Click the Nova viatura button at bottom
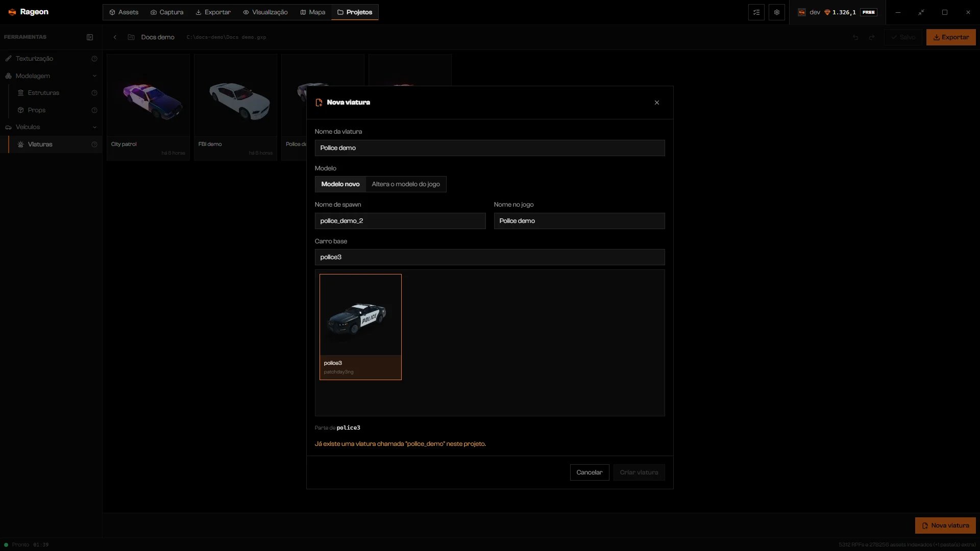Screen dimensions: 980x551 [945, 525]
